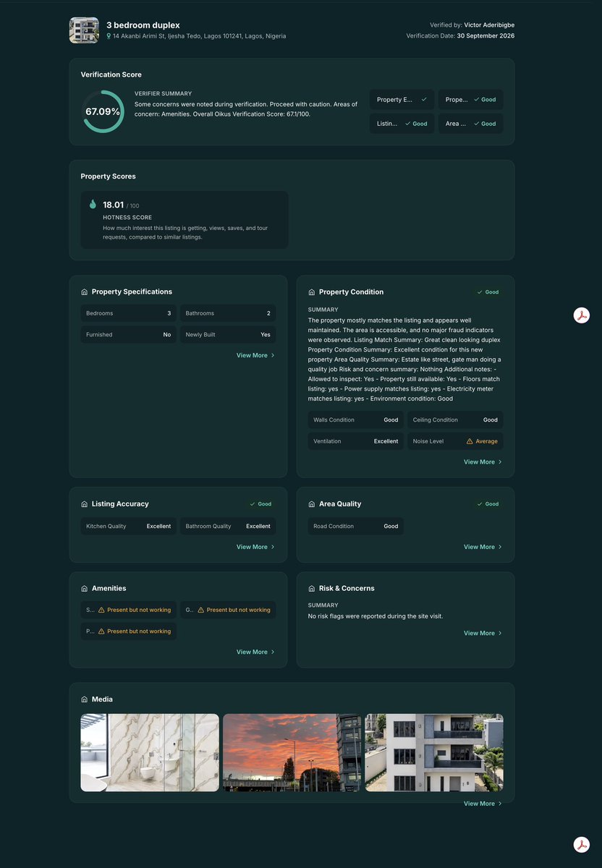Click the house icon beside Property Specifications
The image size is (602, 868).
[84, 292]
